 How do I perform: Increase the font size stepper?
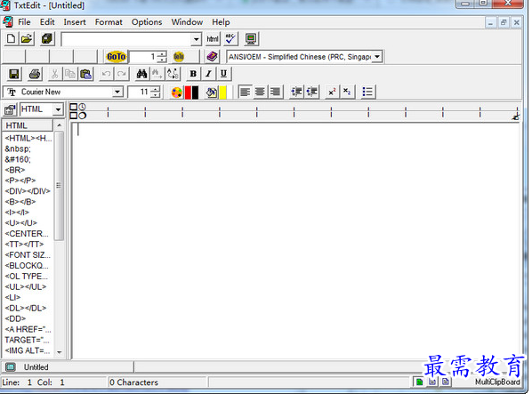155,89
